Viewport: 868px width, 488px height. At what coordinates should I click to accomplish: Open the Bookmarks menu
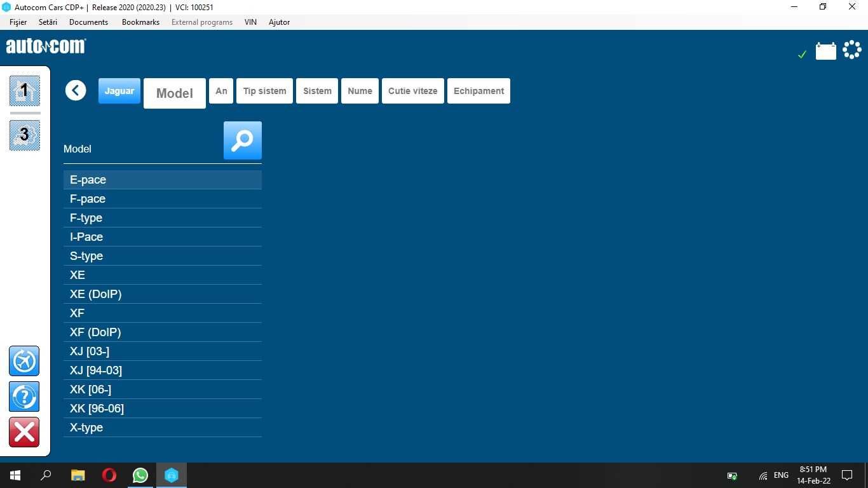pos(140,22)
